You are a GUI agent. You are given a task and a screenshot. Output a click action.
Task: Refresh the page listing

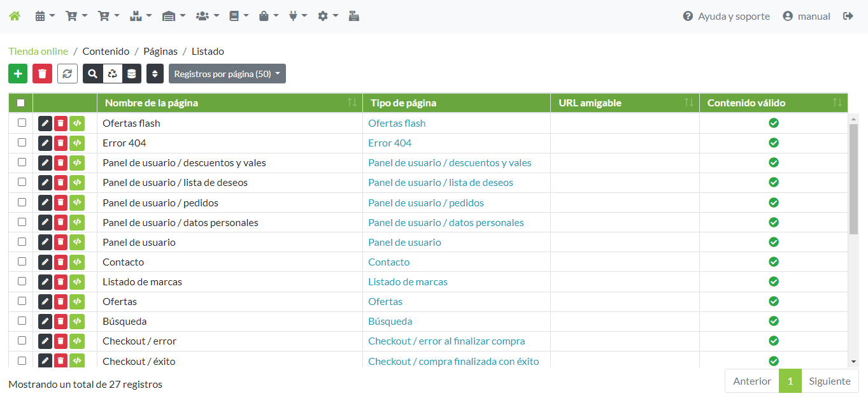coord(68,74)
